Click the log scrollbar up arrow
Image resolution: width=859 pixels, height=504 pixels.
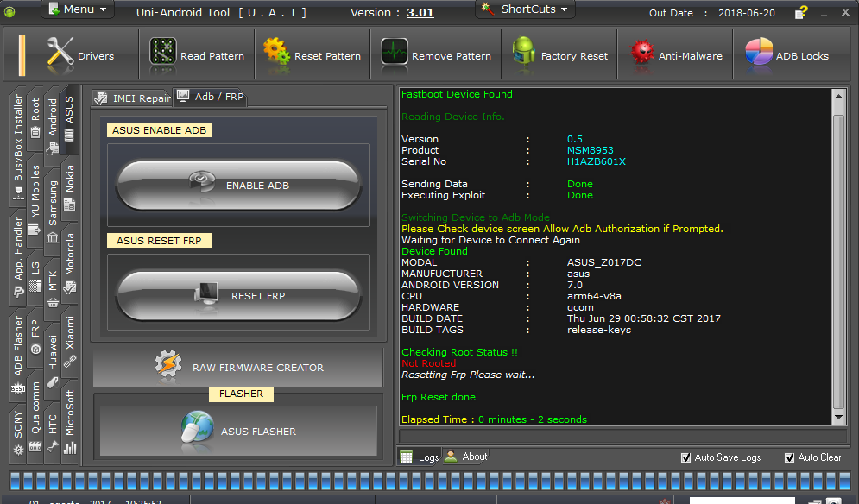pyautogui.click(x=838, y=96)
